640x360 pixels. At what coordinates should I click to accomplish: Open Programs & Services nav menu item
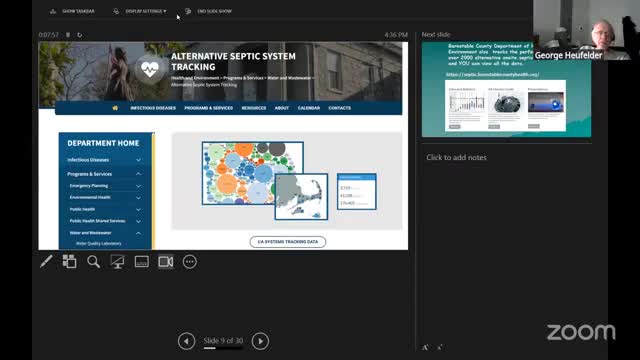pyautogui.click(x=209, y=108)
